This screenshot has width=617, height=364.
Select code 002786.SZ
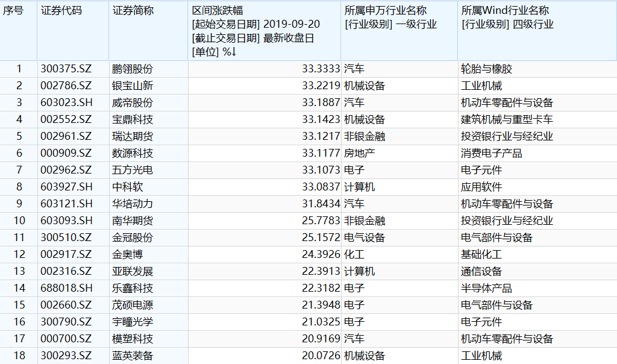point(66,86)
